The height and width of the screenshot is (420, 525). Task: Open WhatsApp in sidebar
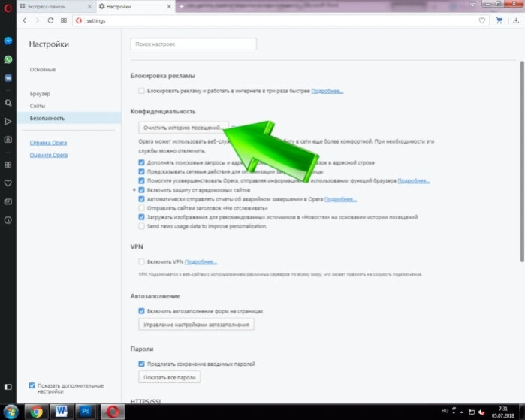click(8, 59)
